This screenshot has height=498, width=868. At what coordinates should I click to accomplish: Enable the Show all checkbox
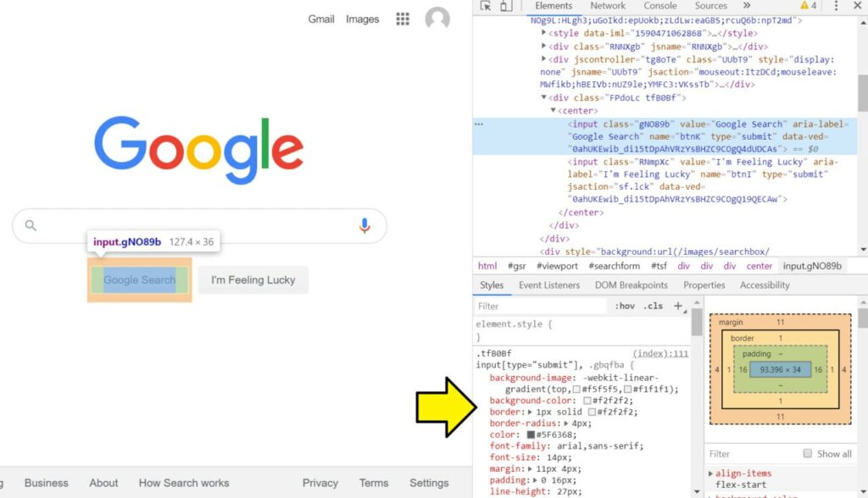808,454
